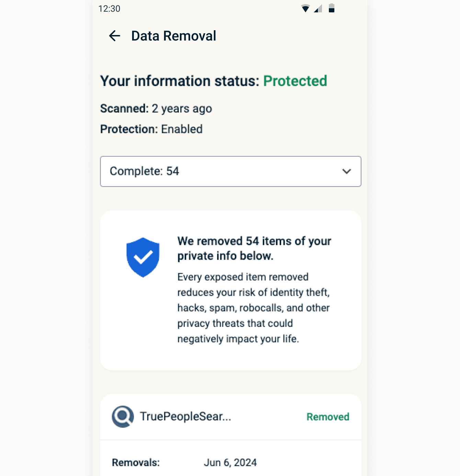Image resolution: width=460 pixels, height=476 pixels.
Task: Click "We removed 54 items" heading
Action: 254,248
